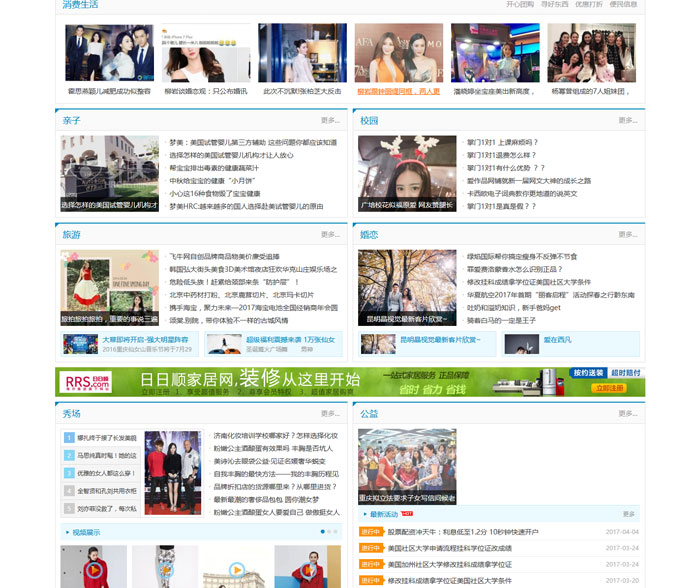
Task: Expand 更多 in the 亲子 section
Action: click(x=330, y=121)
